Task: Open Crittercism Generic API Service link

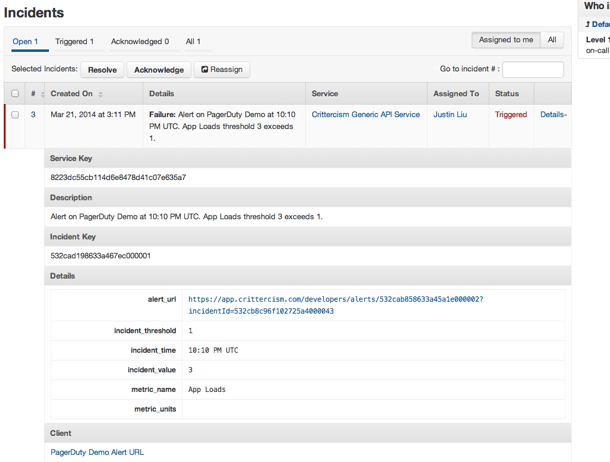Action: coord(365,115)
